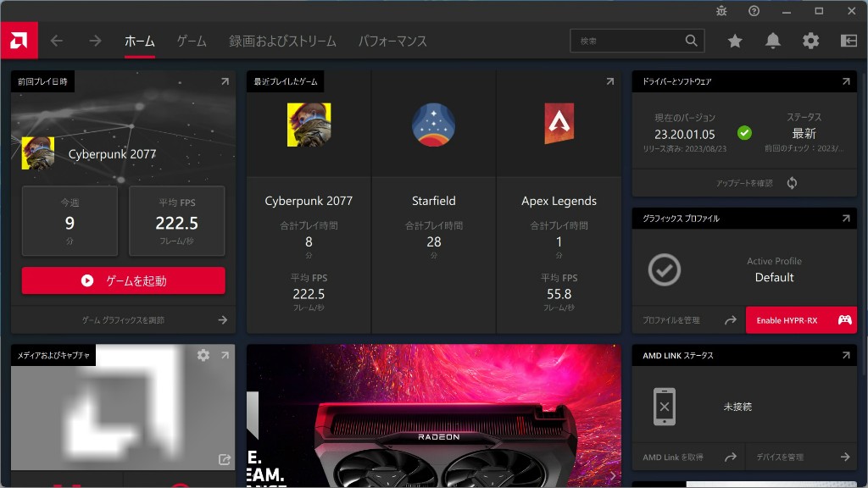868x488 pixels.
Task: Click the 未接続 status text
Action: pyautogui.click(x=737, y=407)
